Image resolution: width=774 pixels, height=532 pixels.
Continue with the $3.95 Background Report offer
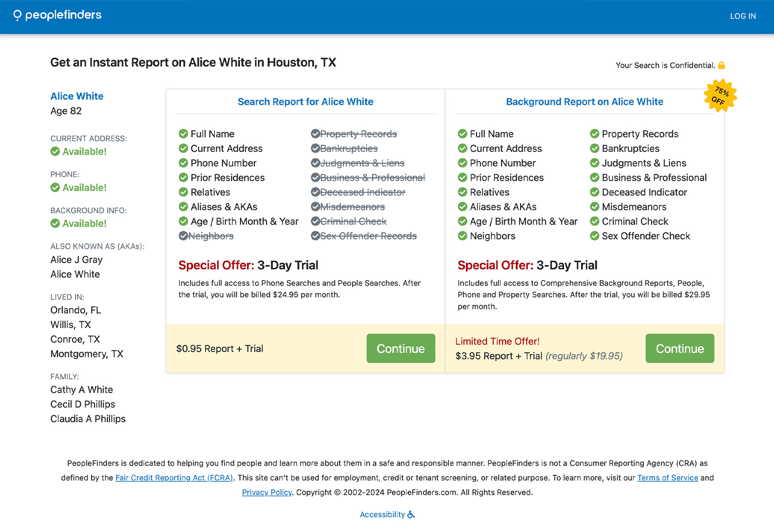pos(680,348)
